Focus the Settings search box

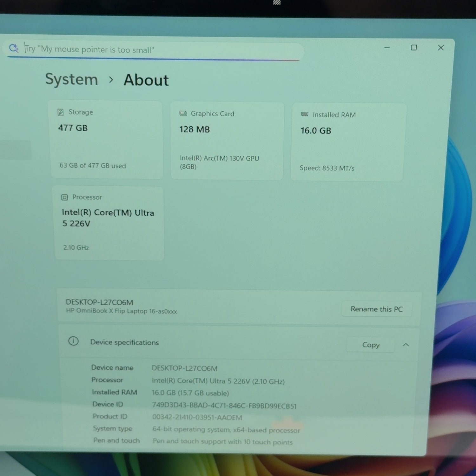click(x=153, y=50)
